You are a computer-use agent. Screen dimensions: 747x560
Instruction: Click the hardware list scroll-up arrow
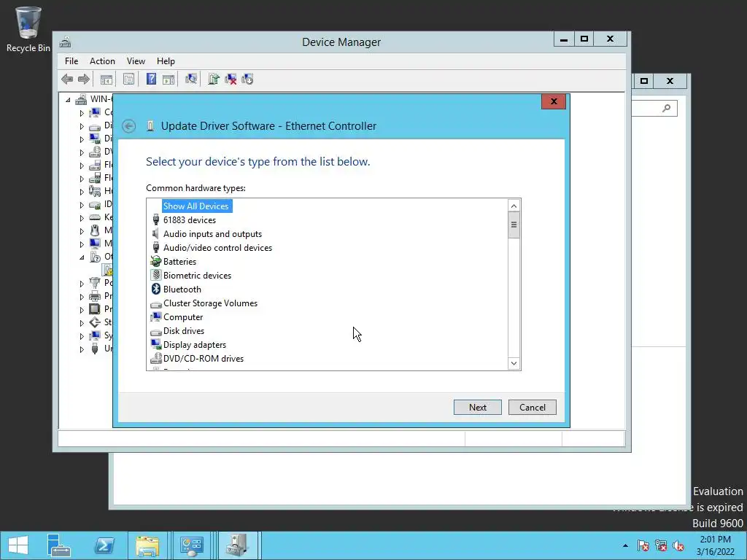(514, 206)
